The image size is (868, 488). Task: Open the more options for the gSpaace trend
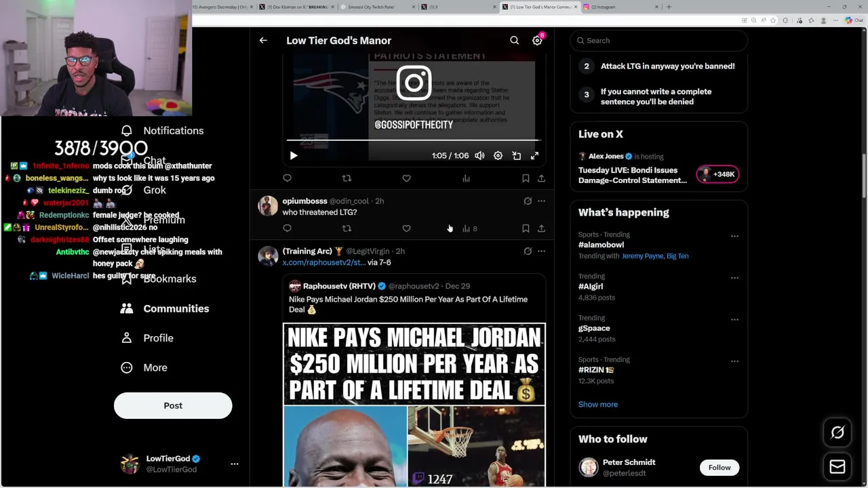point(734,320)
